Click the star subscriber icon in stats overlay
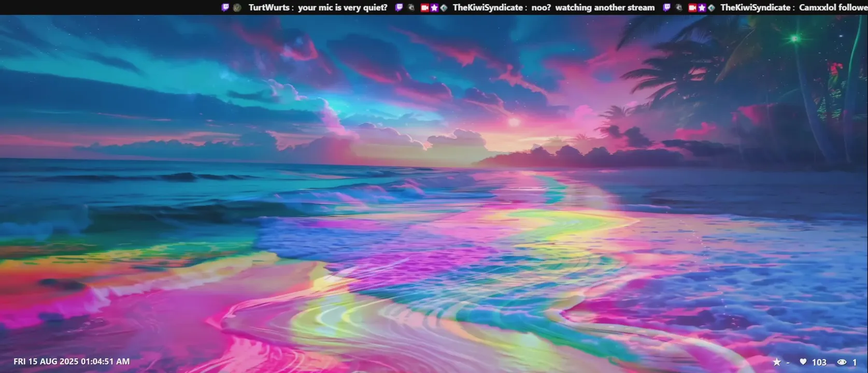This screenshot has width=868, height=373. [x=777, y=362]
